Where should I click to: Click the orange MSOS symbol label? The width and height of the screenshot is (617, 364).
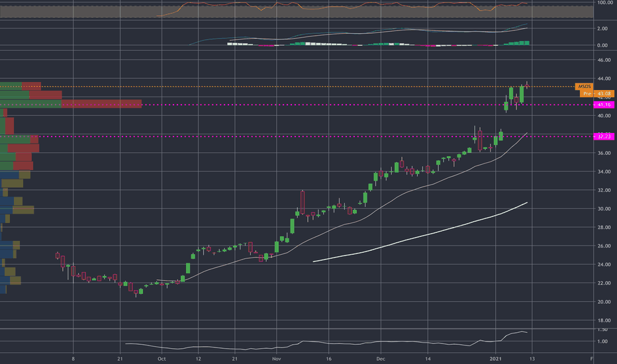[x=584, y=86]
